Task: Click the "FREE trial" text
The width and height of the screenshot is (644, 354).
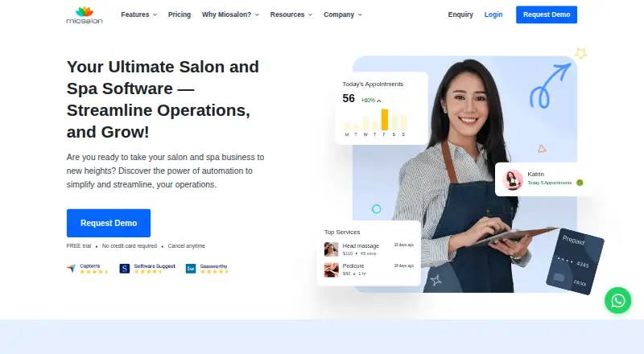Action: (x=79, y=246)
